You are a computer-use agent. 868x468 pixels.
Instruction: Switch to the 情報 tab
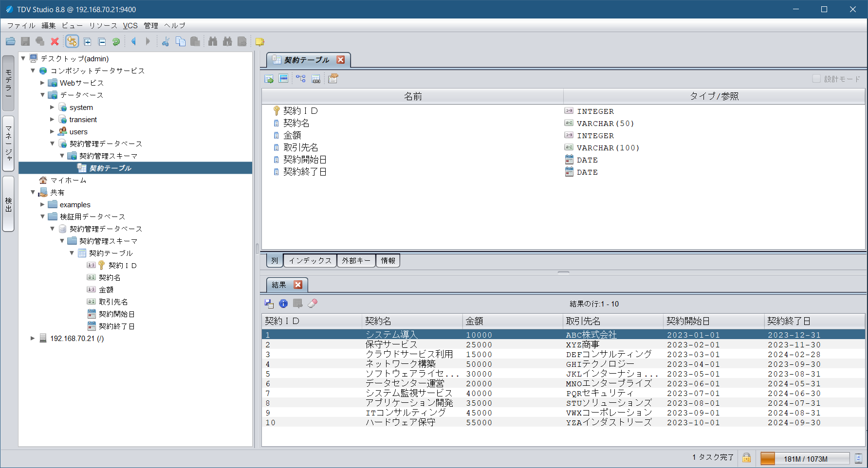click(388, 261)
